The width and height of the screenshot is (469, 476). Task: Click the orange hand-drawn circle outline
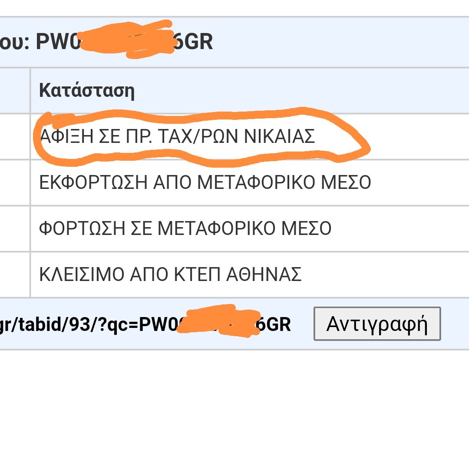click(x=202, y=137)
